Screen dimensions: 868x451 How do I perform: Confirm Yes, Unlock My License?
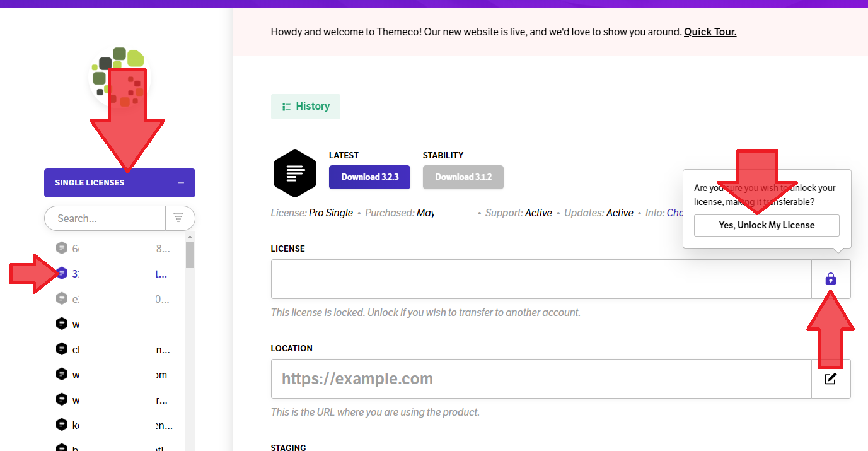[767, 225]
